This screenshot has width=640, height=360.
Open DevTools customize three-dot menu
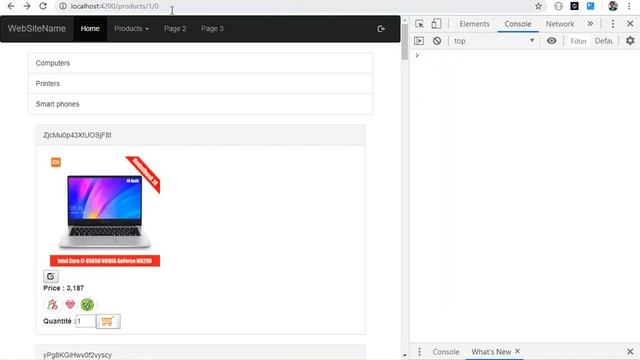(x=613, y=24)
